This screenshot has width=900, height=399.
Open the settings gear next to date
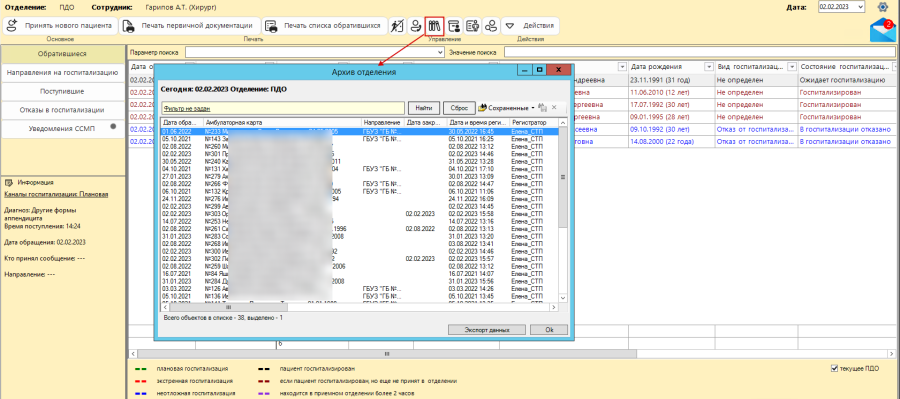(883, 7)
